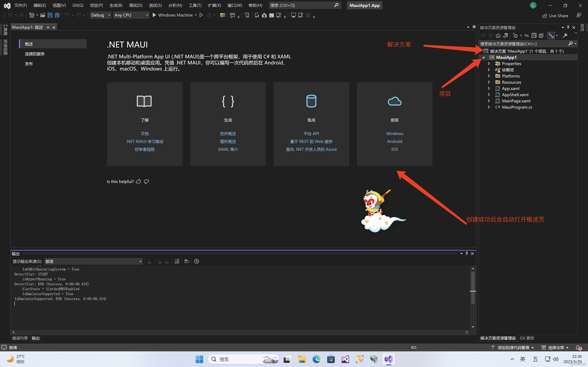
Task: Open the Git(G) menu
Action: [77, 5]
